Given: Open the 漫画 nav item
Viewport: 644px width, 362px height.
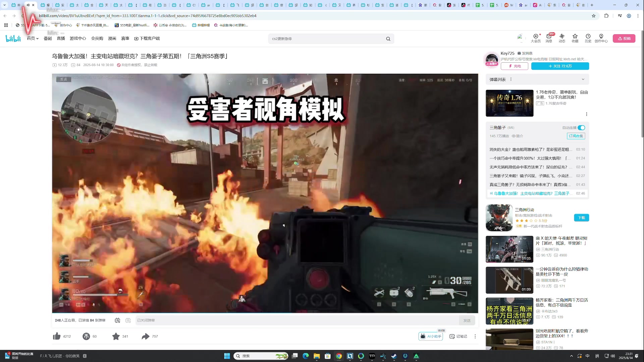Looking at the screenshot, I should coord(112,39).
